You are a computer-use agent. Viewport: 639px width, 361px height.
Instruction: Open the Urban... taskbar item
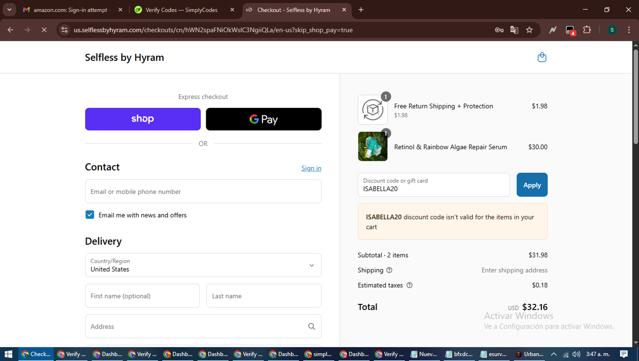pos(530,354)
